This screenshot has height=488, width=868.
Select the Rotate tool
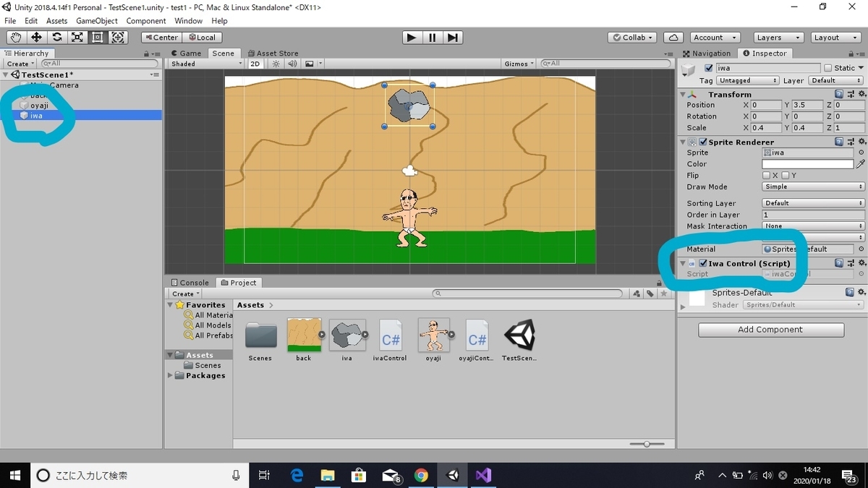56,38
